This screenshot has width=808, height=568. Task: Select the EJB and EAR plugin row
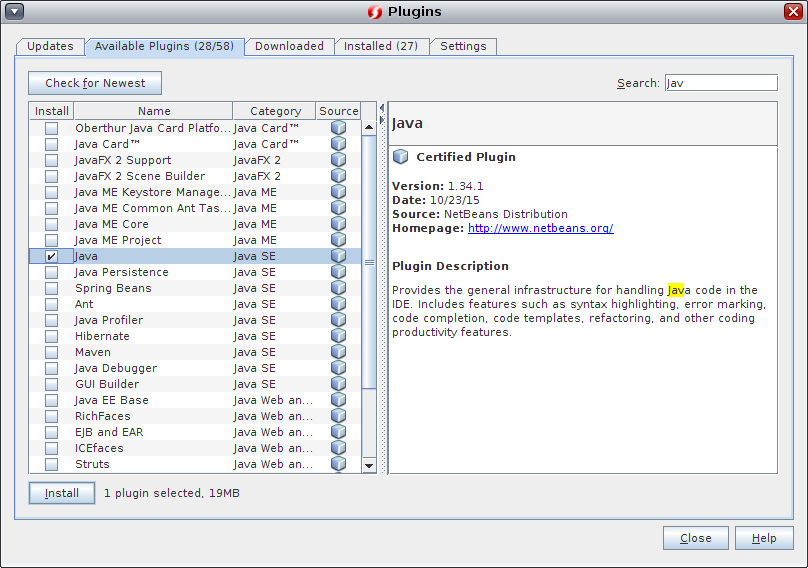[x=195, y=432]
